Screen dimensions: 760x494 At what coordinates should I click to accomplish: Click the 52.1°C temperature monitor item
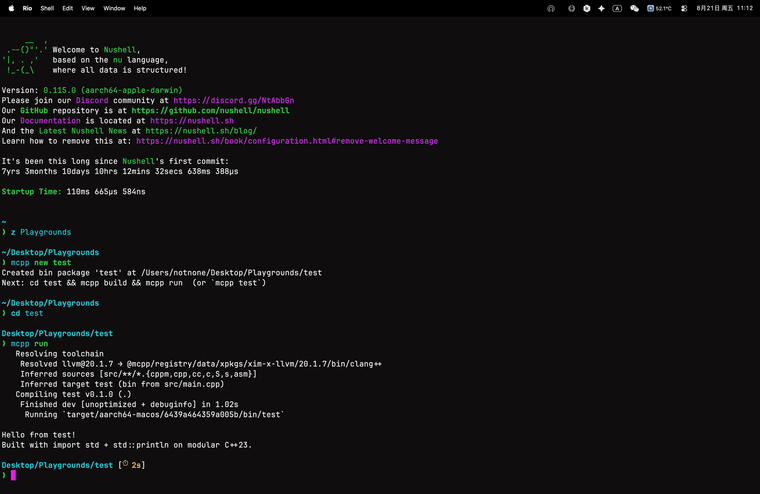(x=659, y=8)
